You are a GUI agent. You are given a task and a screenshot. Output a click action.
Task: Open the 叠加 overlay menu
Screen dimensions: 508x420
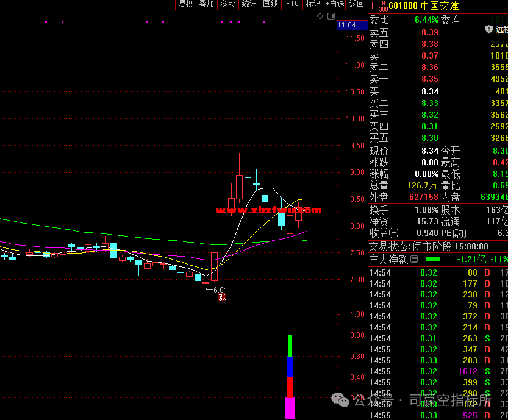coord(206,4)
